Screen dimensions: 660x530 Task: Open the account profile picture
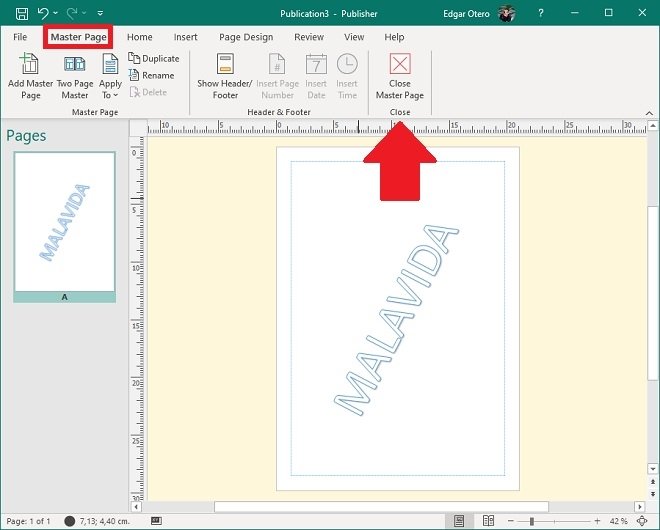pos(506,13)
